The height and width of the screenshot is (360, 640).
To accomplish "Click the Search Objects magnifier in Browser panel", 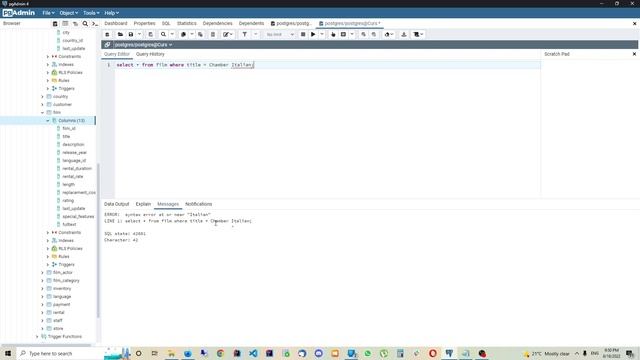I will (x=85, y=24).
